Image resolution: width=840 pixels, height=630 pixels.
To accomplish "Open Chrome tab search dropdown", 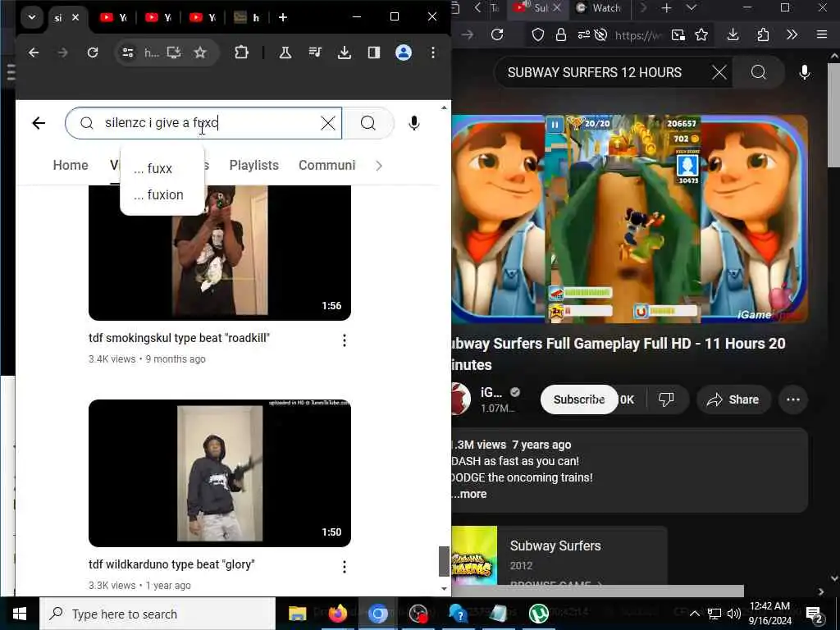I will [x=32, y=17].
